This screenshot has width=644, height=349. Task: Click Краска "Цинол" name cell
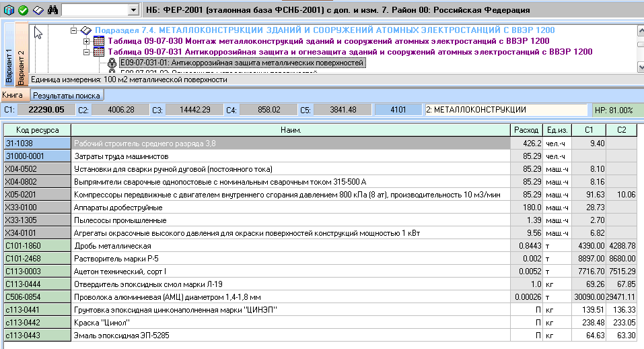click(x=291, y=323)
